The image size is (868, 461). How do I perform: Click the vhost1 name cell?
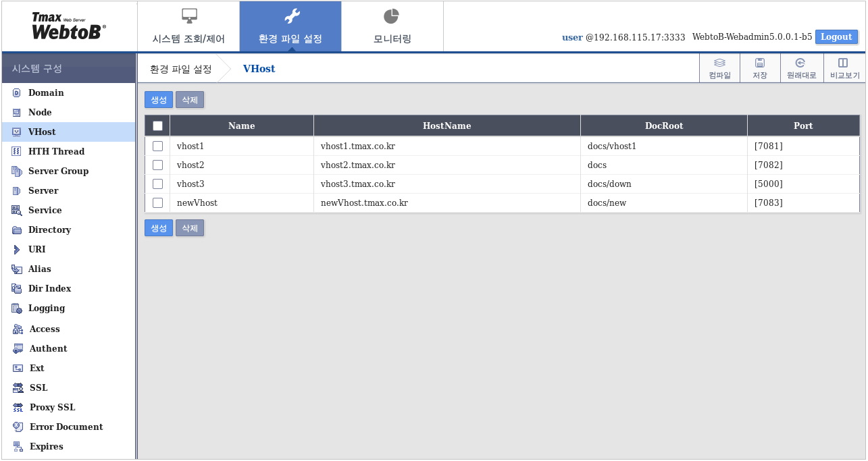point(242,146)
